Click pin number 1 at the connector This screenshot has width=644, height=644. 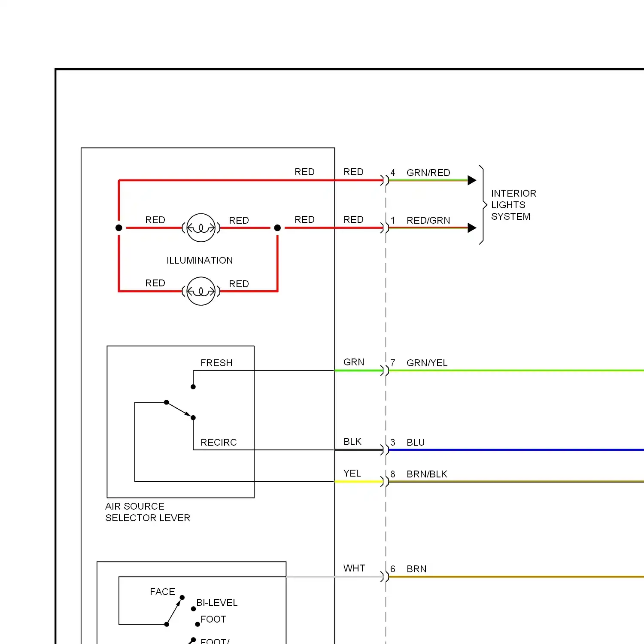392,220
